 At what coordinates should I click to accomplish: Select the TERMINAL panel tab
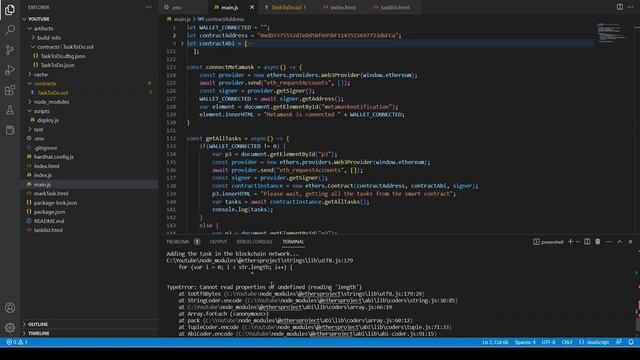pos(293,242)
